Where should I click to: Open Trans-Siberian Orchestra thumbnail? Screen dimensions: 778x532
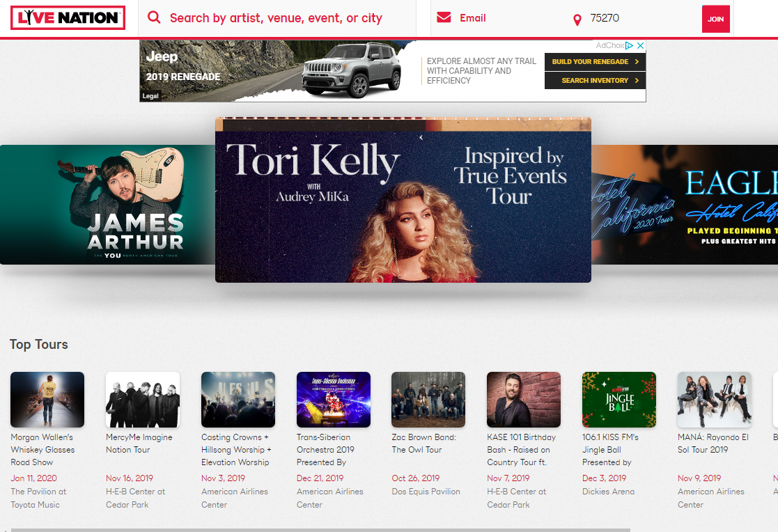point(334,400)
